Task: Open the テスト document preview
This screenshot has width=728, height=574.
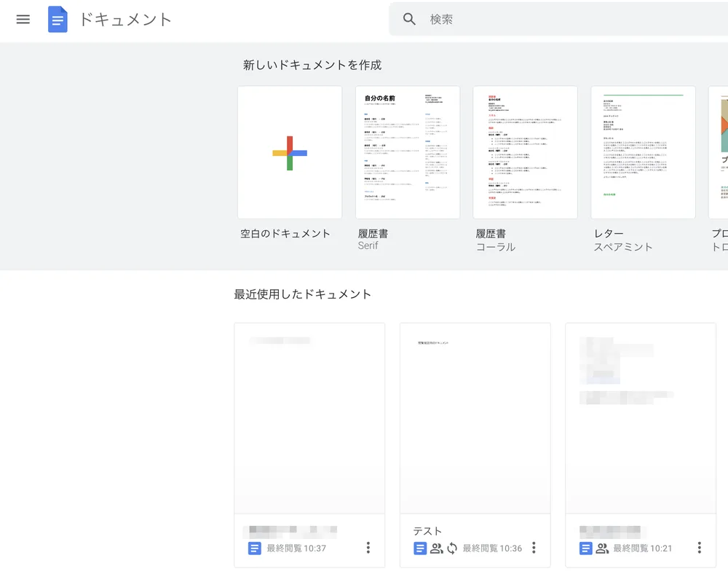Action: 475,418
